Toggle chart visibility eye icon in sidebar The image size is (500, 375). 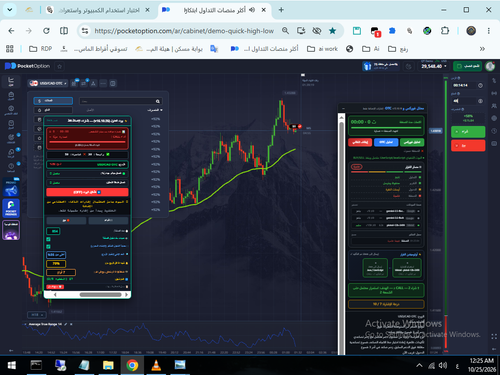[11, 109]
